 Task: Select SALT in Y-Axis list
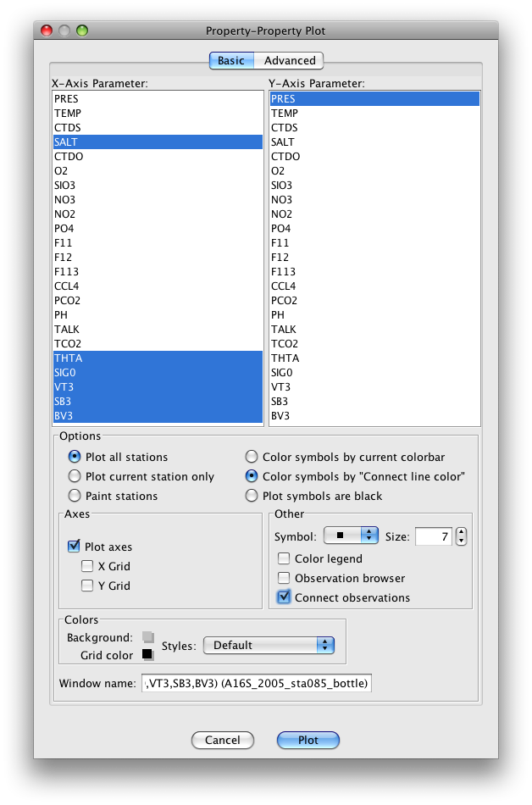pyautogui.click(x=375, y=142)
